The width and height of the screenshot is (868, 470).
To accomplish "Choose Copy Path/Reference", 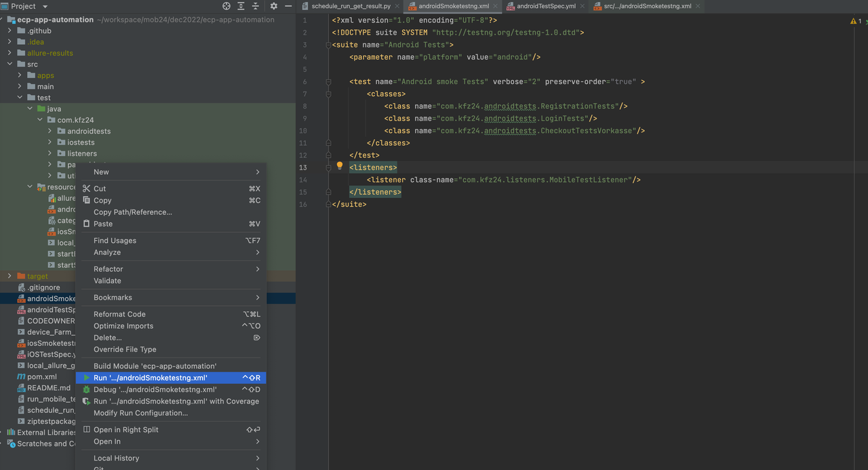I will pyautogui.click(x=171, y=212).
